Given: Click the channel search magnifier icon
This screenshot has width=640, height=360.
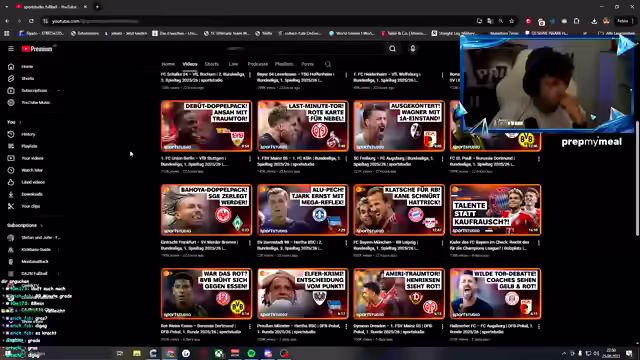Looking at the screenshot, I should (328, 64).
